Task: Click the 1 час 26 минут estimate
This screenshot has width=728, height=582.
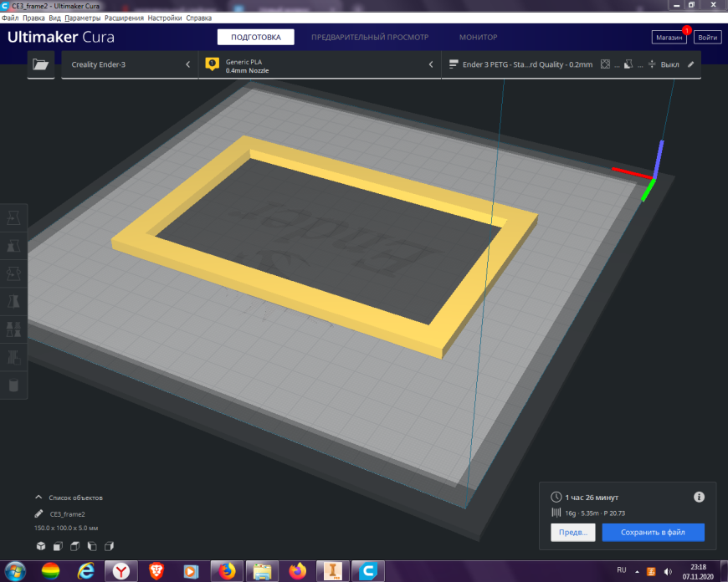Action: [x=592, y=498]
